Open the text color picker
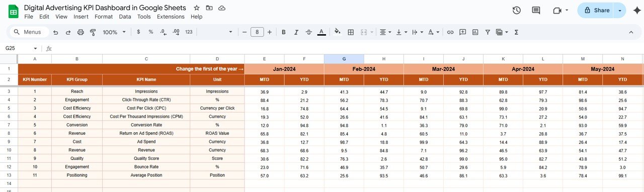The width and height of the screenshot is (644, 192). coord(321,32)
